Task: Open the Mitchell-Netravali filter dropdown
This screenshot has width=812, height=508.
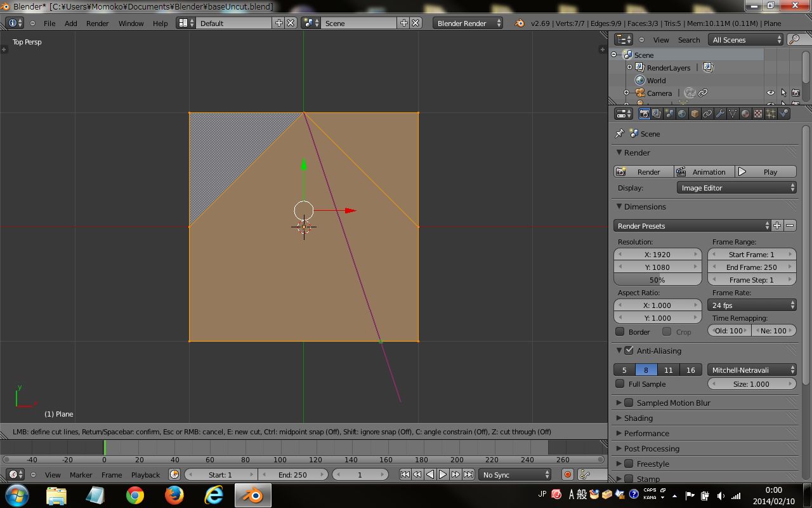Action: pos(752,370)
